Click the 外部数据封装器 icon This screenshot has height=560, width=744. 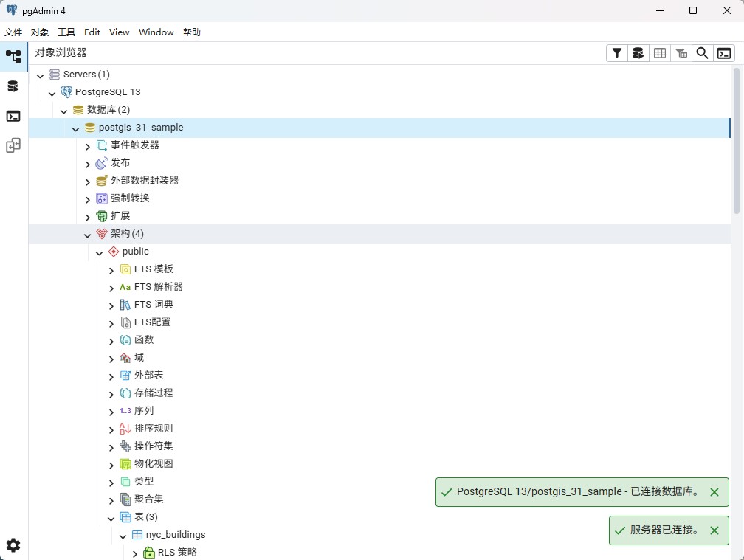[x=102, y=181]
